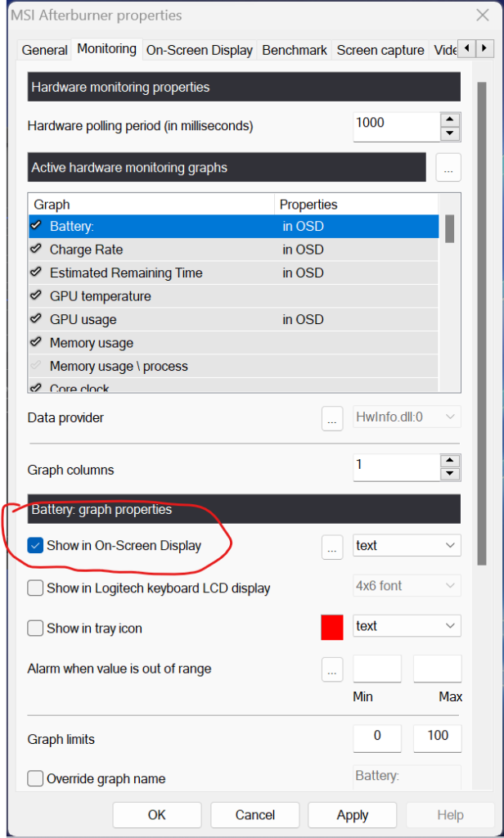The width and height of the screenshot is (504, 838).
Task: Pick the red tray icon color swatch
Action: coord(332,628)
